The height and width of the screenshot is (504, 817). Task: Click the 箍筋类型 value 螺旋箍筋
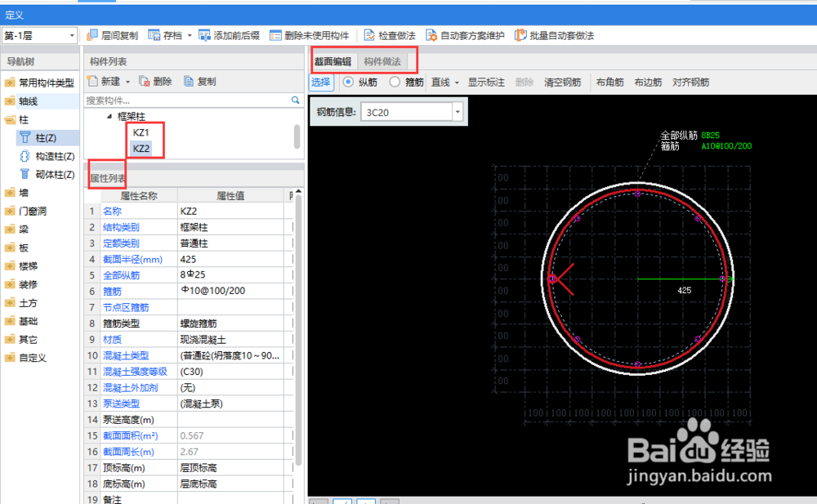pyautogui.click(x=231, y=323)
